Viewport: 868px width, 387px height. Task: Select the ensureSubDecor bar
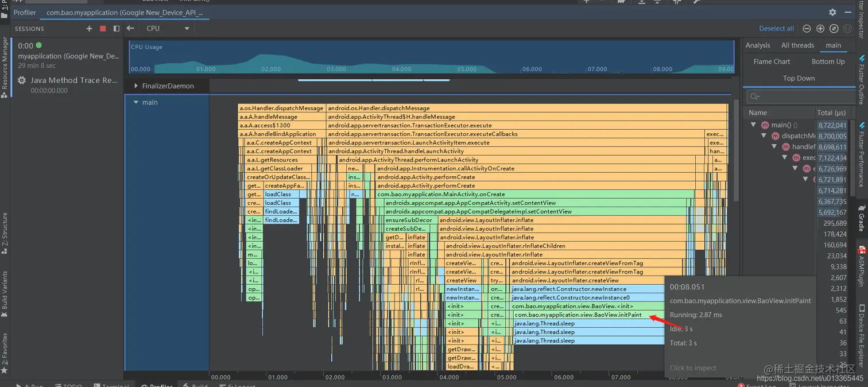click(410, 220)
